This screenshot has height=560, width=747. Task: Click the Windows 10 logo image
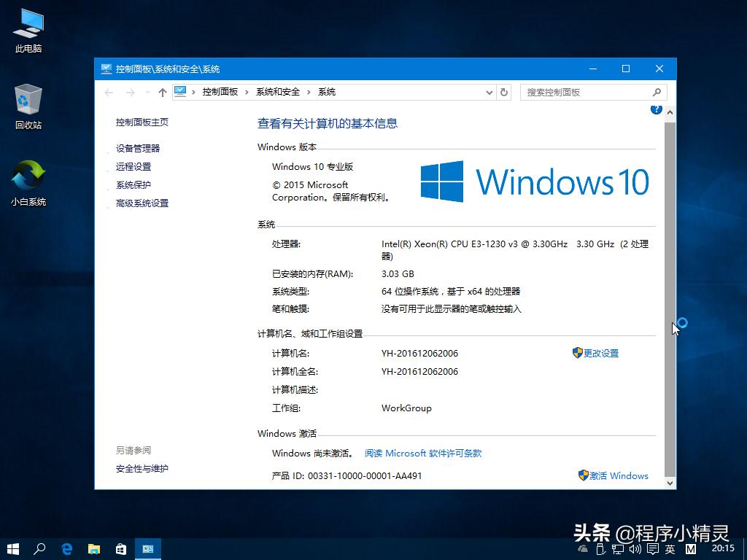pos(534,182)
